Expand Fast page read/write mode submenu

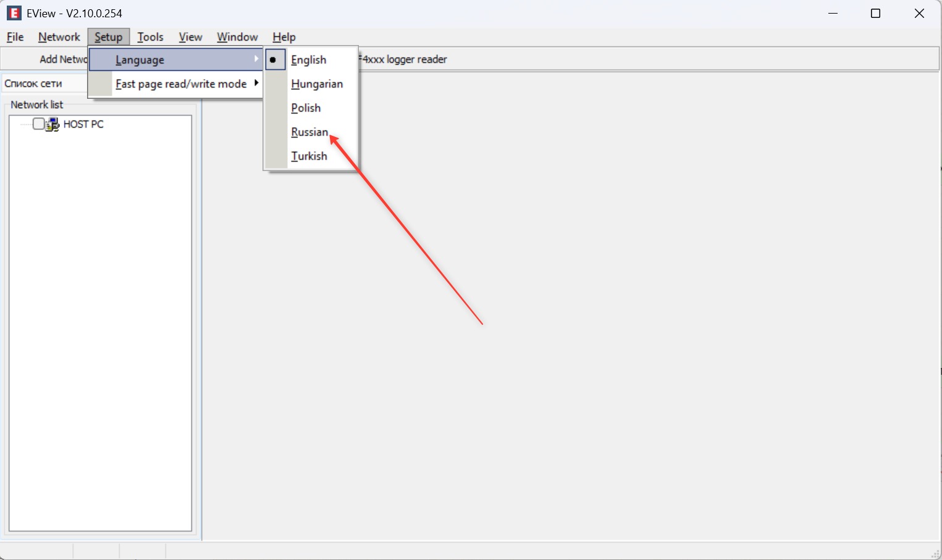tap(256, 83)
